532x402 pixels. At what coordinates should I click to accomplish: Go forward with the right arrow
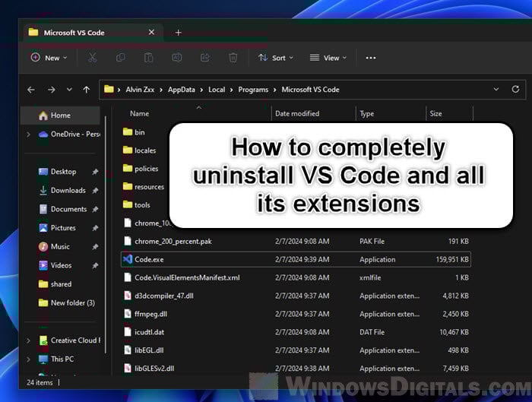51,90
